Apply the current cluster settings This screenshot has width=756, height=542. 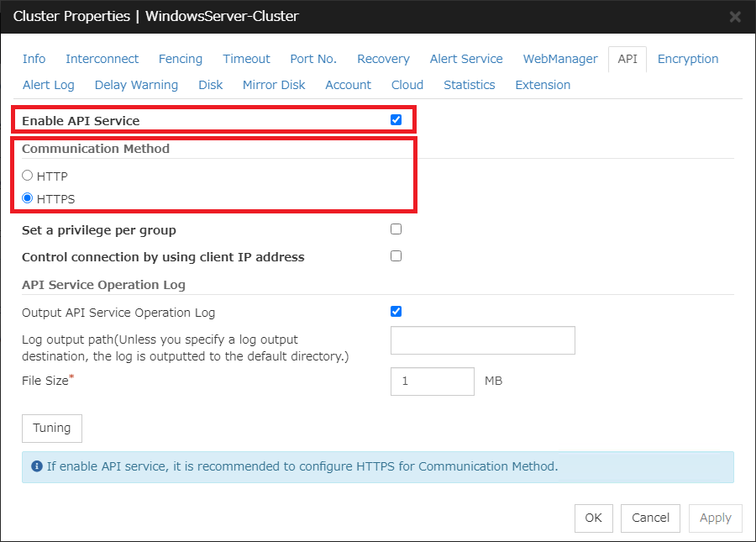click(x=715, y=518)
